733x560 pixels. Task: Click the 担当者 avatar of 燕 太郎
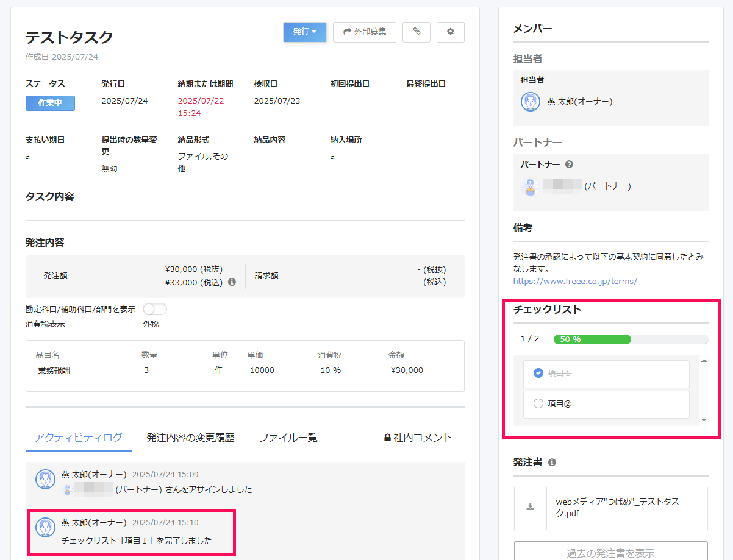(531, 102)
